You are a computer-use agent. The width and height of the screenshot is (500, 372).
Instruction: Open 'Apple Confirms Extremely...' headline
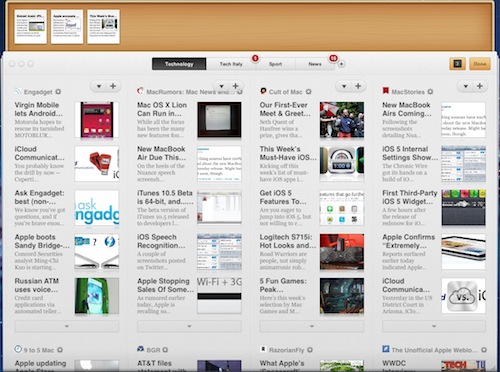coord(409,241)
